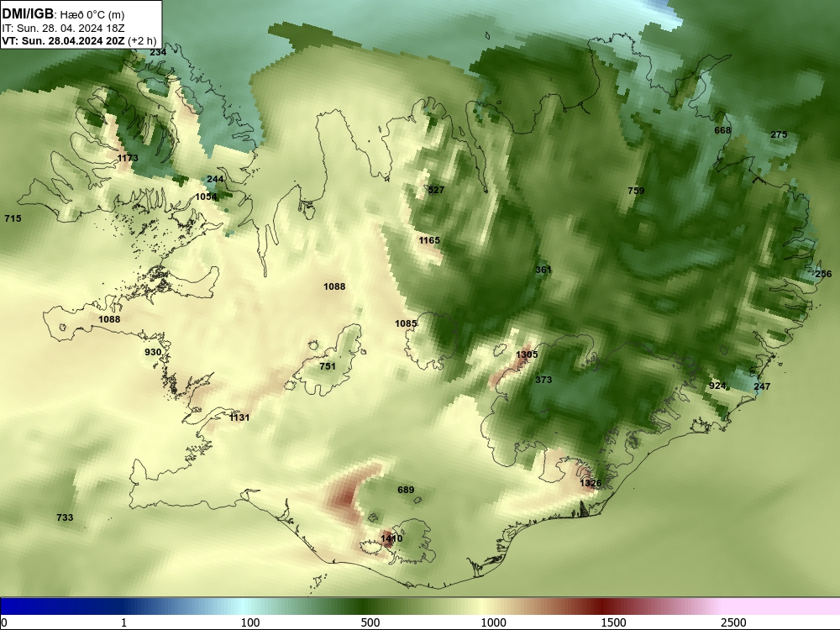Select the 1054 height value
This screenshot has height=630, width=840.
pyautogui.click(x=206, y=197)
